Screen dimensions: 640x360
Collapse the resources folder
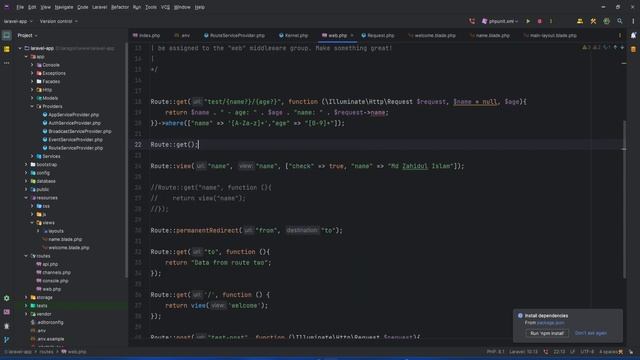point(26,198)
